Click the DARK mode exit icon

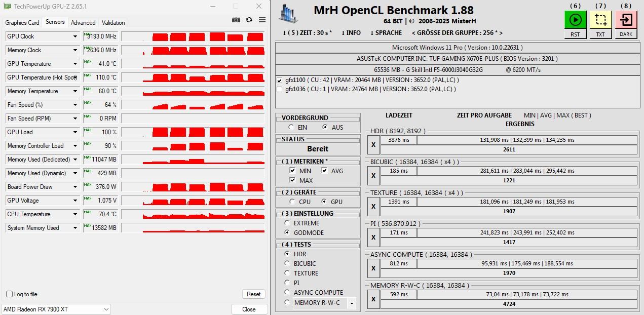tap(626, 20)
